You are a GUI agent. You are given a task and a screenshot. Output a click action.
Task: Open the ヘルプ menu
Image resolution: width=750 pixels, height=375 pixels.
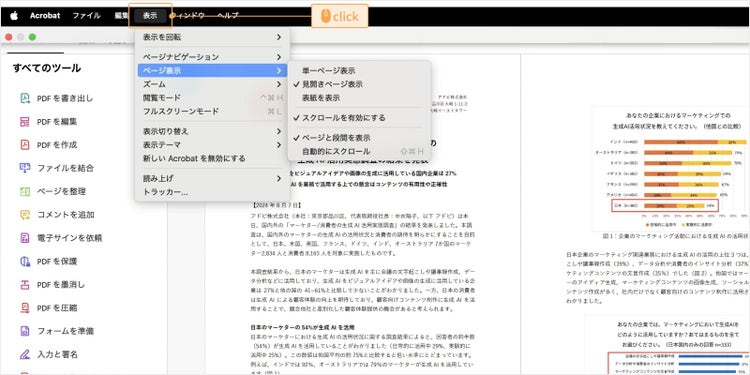coord(228,16)
